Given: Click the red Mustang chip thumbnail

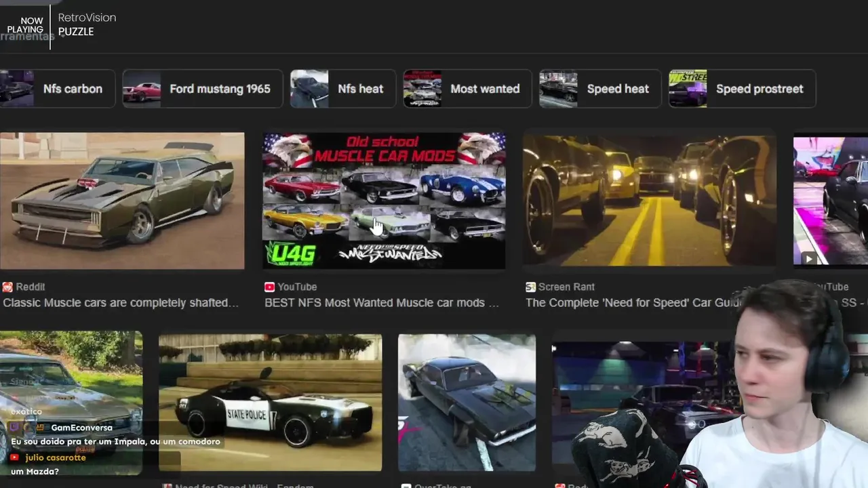Looking at the screenshot, I should coord(142,89).
